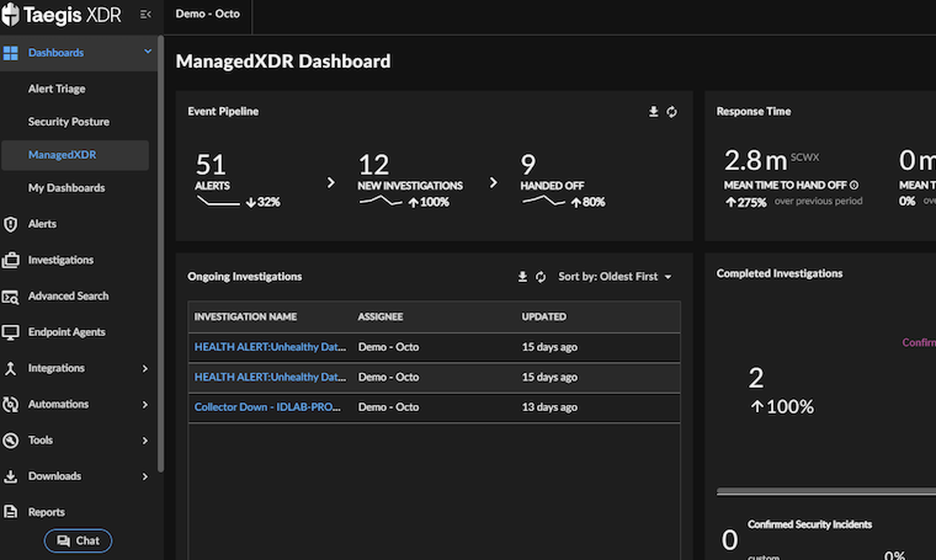Collapse the Dashboards menu chevron
Viewport: 936px width, 560px height.
click(148, 52)
